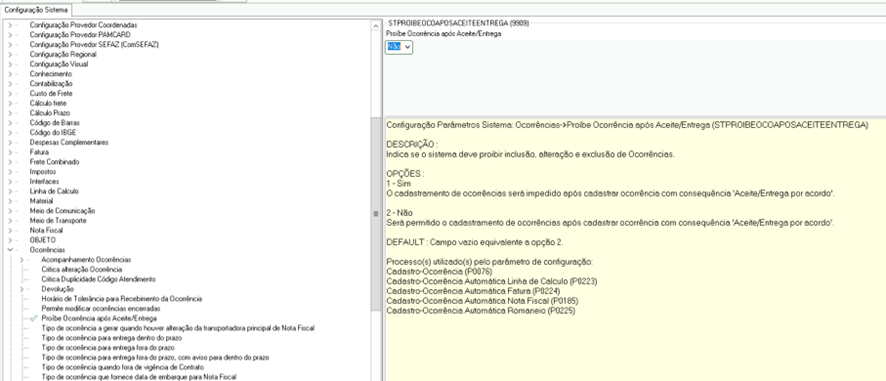Click DEFAULT campo vazio description line
Image resolution: width=886 pixels, height=381 pixels.
475,243
